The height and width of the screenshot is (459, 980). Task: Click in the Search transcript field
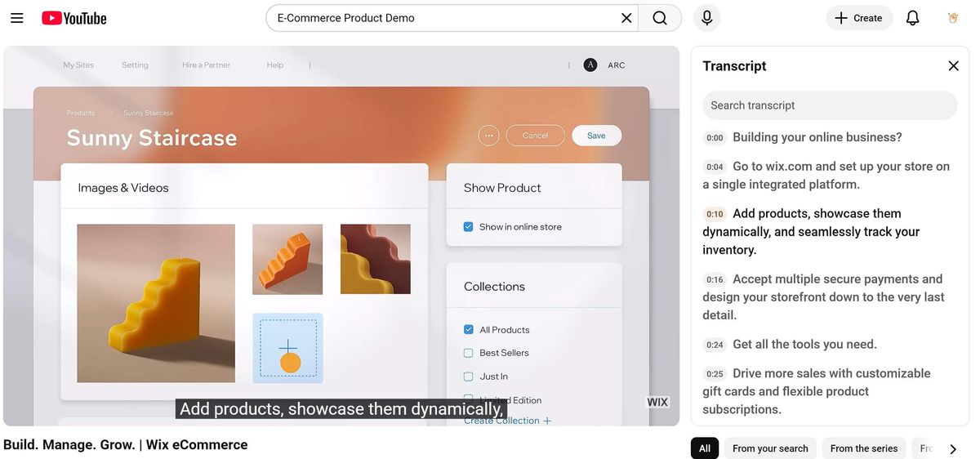830,105
